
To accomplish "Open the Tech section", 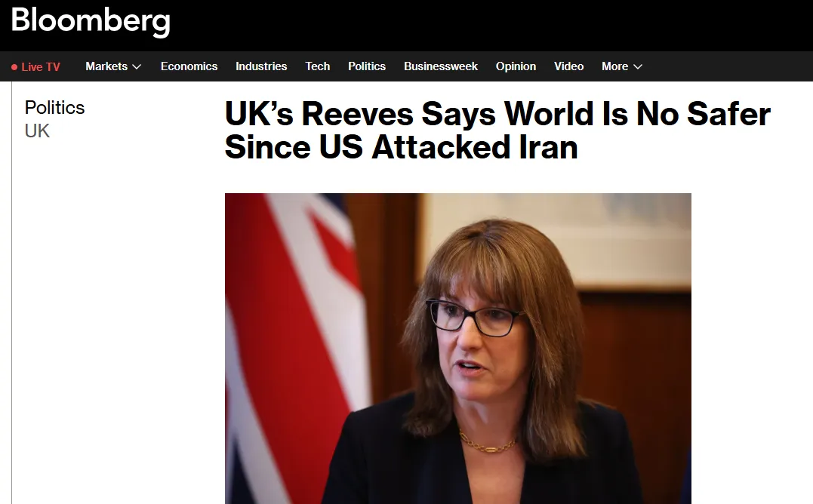I will (317, 66).
